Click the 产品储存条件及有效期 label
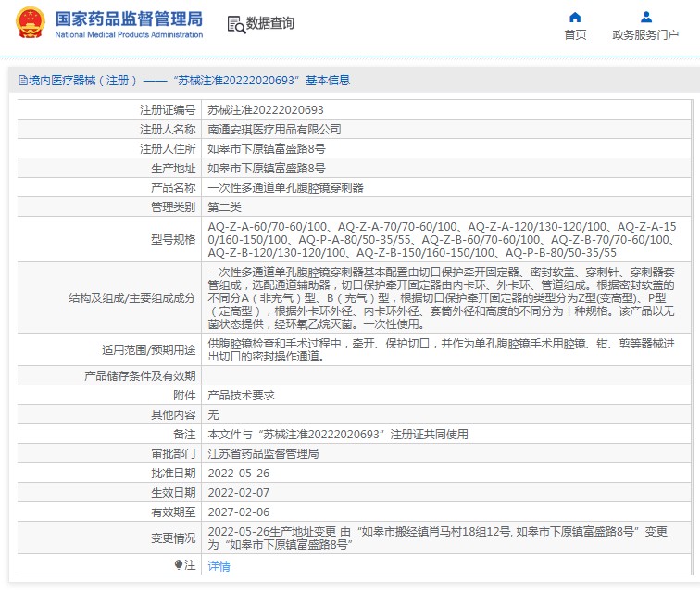 click(x=140, y=376)
